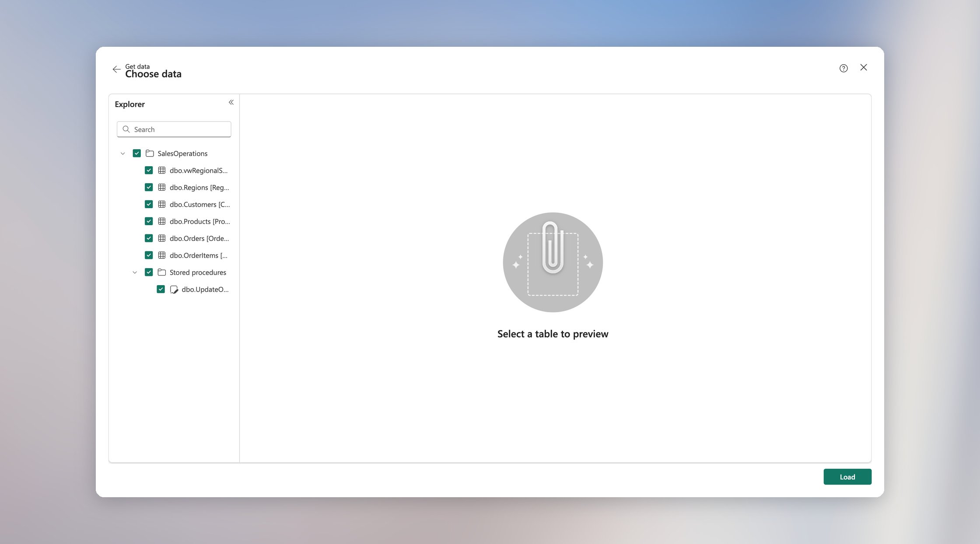Uncheck the dbo.OrderItems checkbox
This screenshot has width=980, height=544.
149,255
